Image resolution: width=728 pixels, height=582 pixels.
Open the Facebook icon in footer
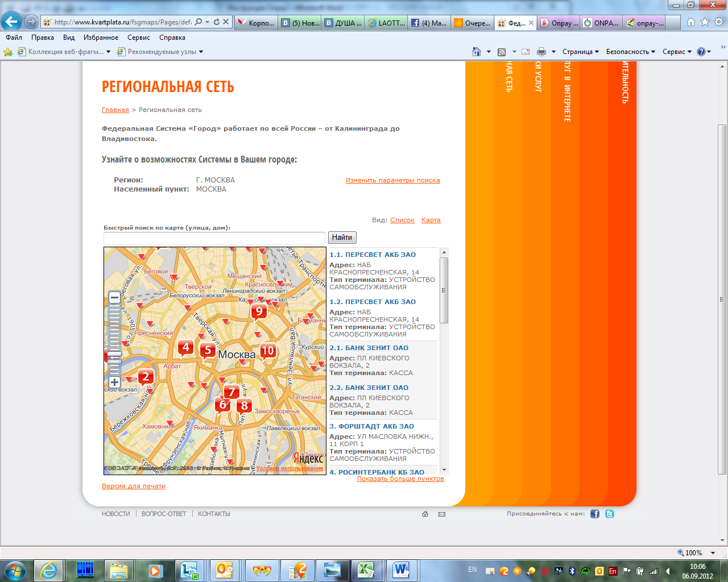point(595,514)
